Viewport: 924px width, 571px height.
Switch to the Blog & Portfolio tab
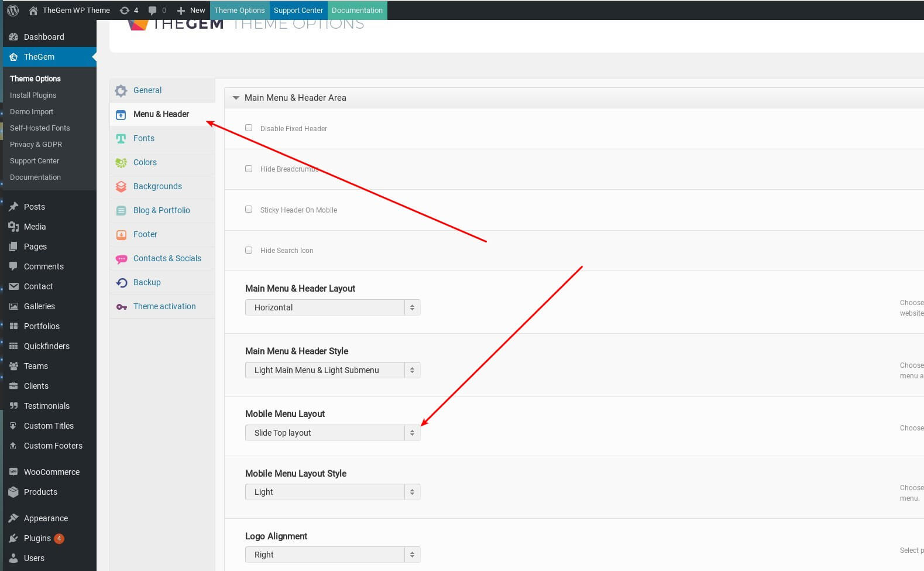tap(162, 210)
